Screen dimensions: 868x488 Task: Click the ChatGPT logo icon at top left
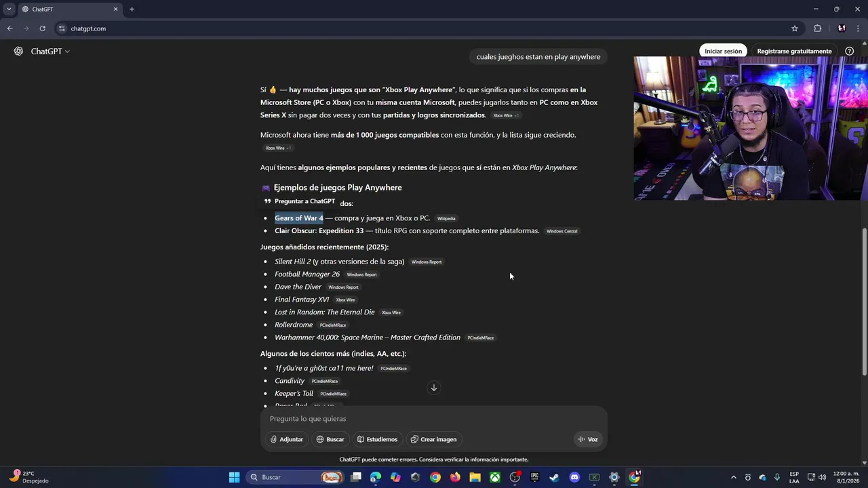pyautogui.click(x=18, y=52)
